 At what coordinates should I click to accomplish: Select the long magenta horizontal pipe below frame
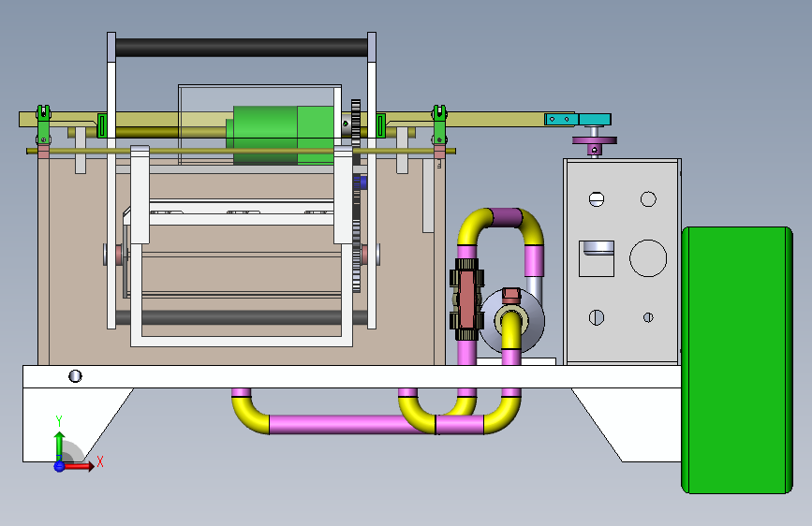346,425
